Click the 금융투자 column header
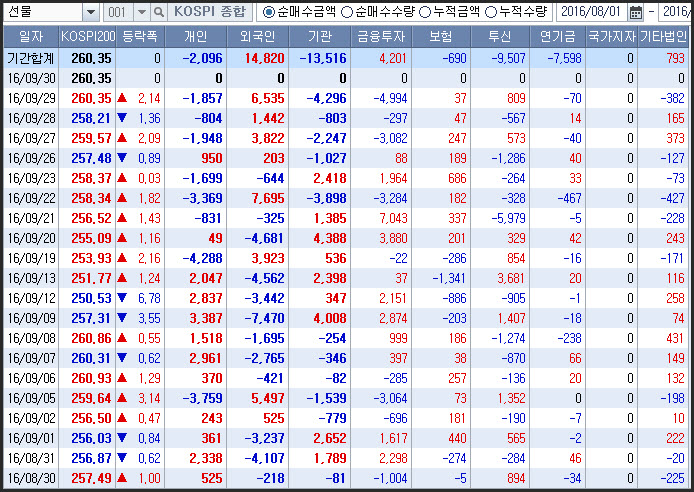The height and width of the screenshot is (492, 694). [x=381, y=37]
